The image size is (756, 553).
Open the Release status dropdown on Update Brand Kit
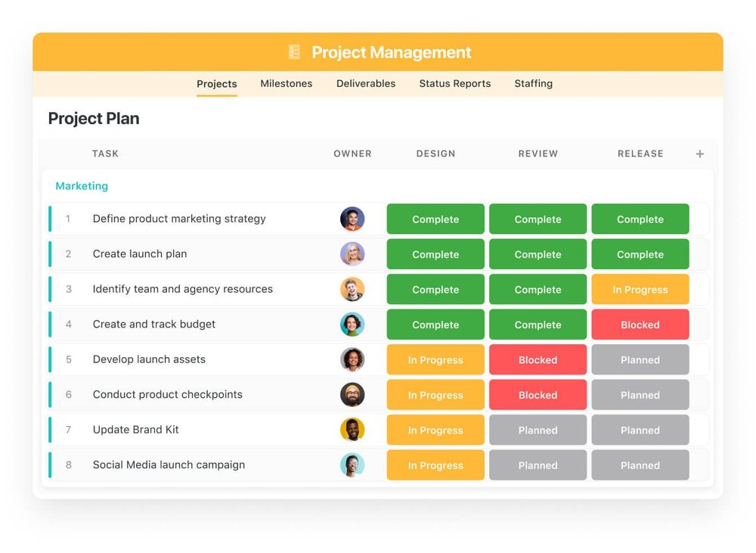(640, 430)
